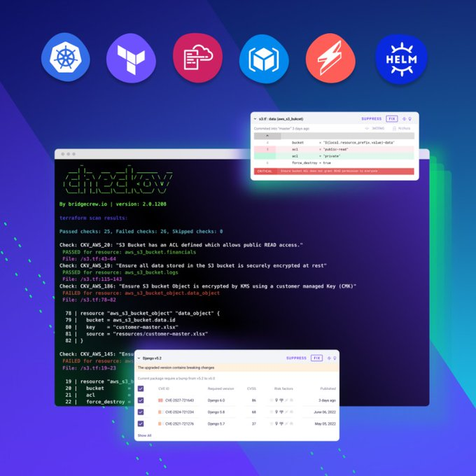Click the Risk factors column header

tap(283, 388)
